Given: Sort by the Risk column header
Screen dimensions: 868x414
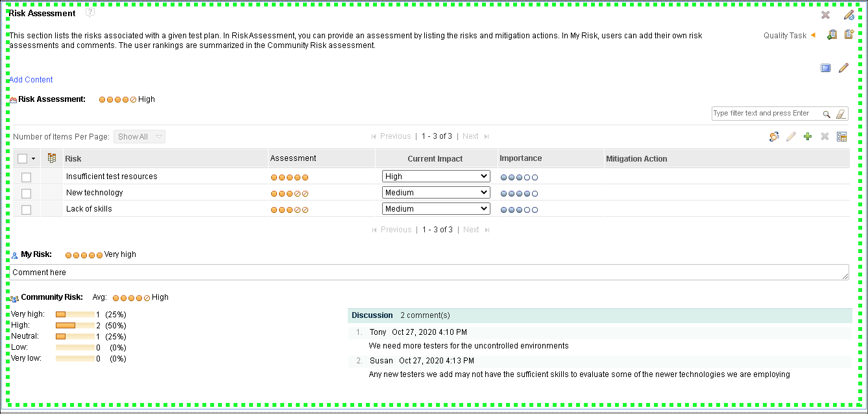Looking at the screenshot, I should tap(73, 159).
